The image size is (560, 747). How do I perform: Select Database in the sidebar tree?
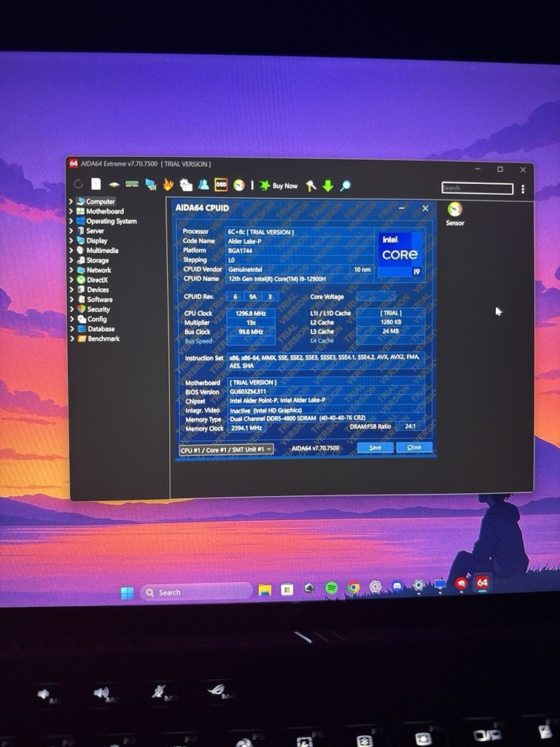coord(101,329)
